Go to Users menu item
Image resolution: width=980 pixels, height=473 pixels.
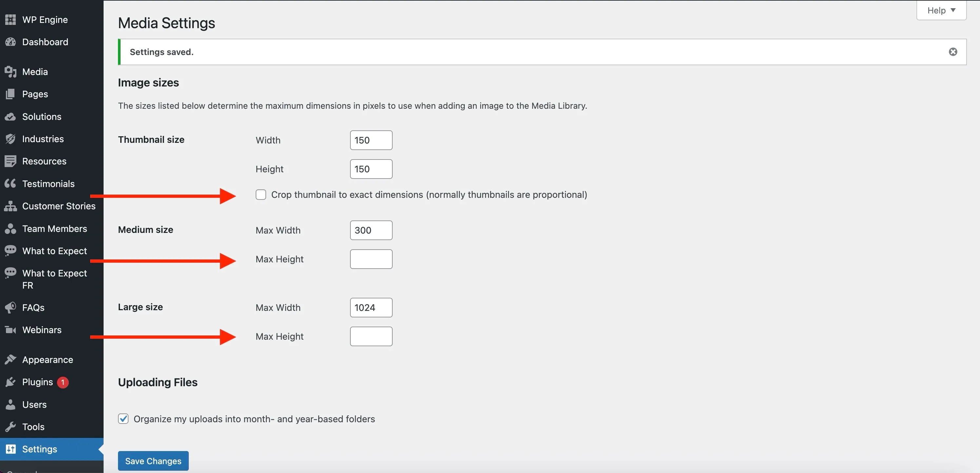tap(34, 405)
